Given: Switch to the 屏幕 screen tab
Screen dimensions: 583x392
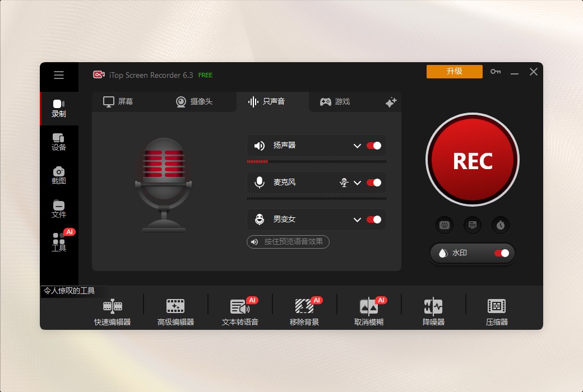Looking at the screenshot, I should [x=118, y=101].
